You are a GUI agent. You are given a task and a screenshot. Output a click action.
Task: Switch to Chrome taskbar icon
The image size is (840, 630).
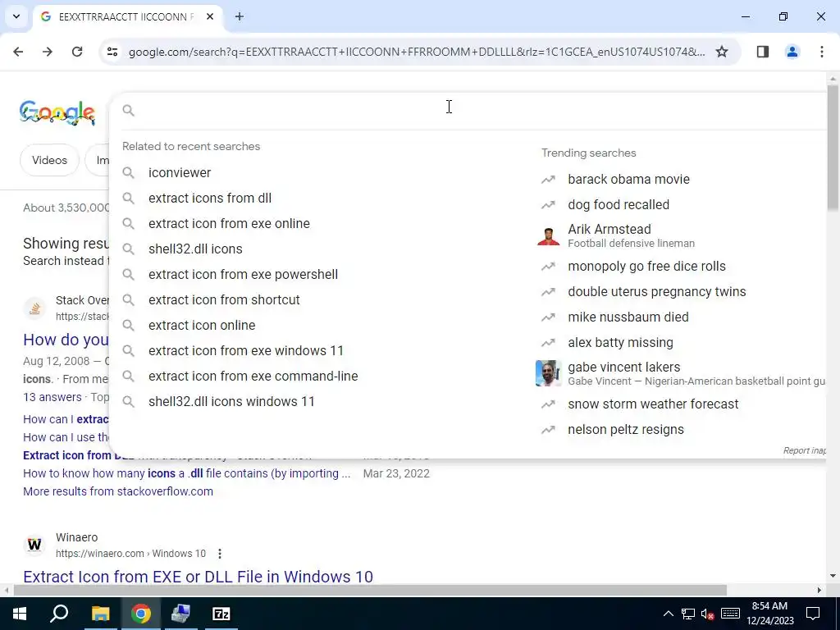point(141,614)
